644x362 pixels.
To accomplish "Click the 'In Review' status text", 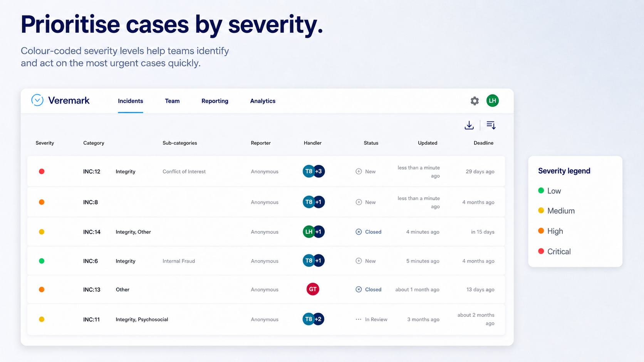I will click(376, 319).
